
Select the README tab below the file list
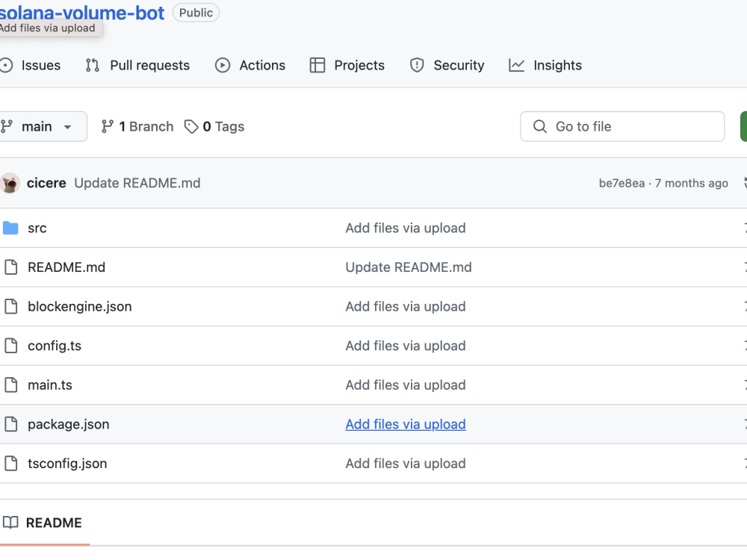pyautogui.click(x=43, y=523)
